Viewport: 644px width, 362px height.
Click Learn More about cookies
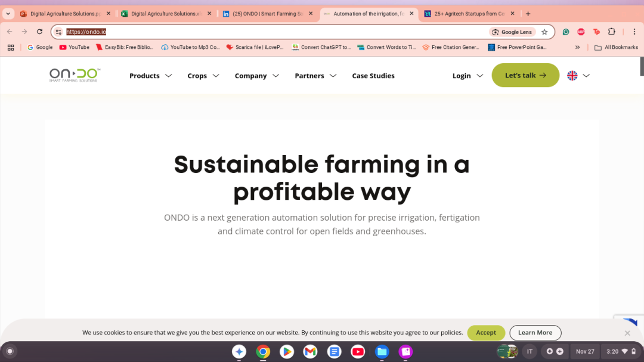pos(535,332)
